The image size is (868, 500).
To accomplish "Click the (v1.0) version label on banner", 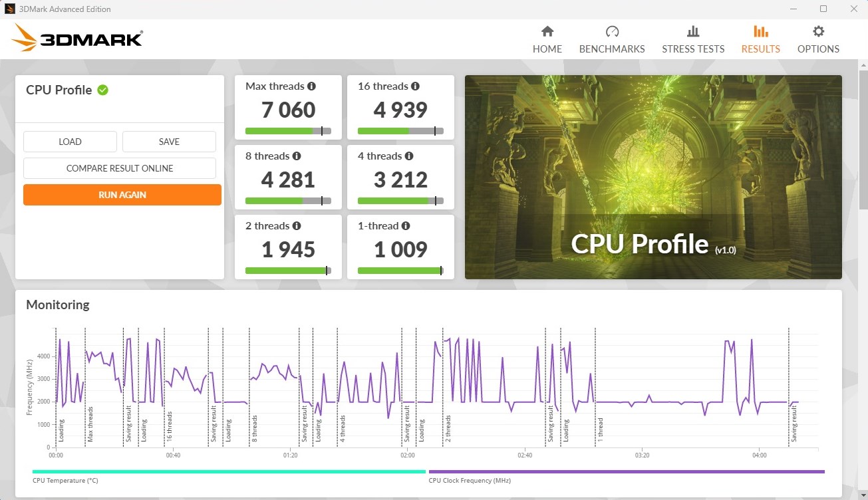I will click(x=726, y=251).
